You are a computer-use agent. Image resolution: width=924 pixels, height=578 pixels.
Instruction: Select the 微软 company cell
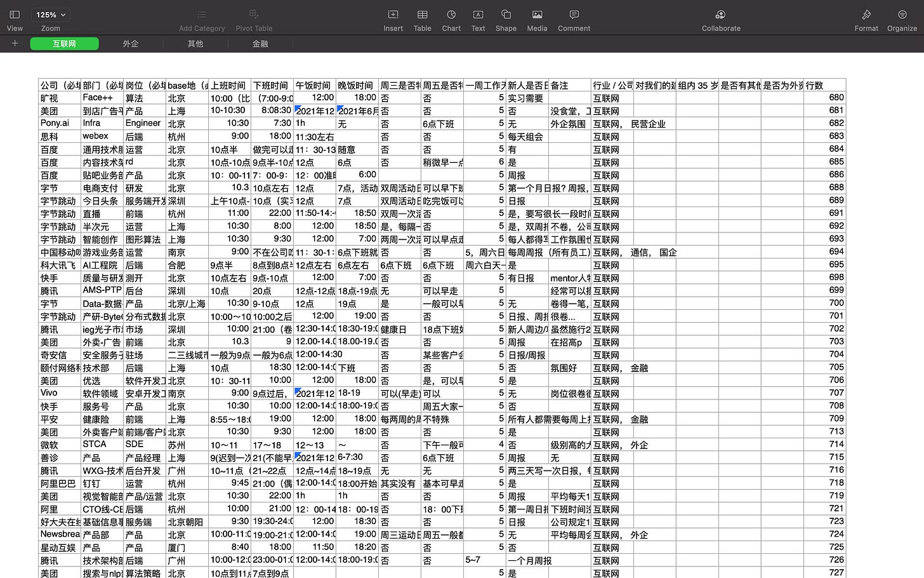[x=60, y=445]
